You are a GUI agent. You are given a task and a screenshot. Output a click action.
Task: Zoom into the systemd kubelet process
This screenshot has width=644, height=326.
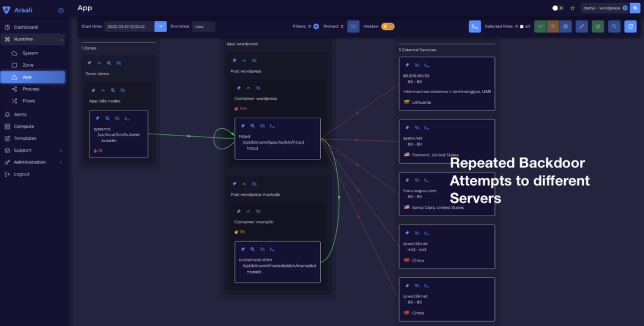(x=107, y=118)
